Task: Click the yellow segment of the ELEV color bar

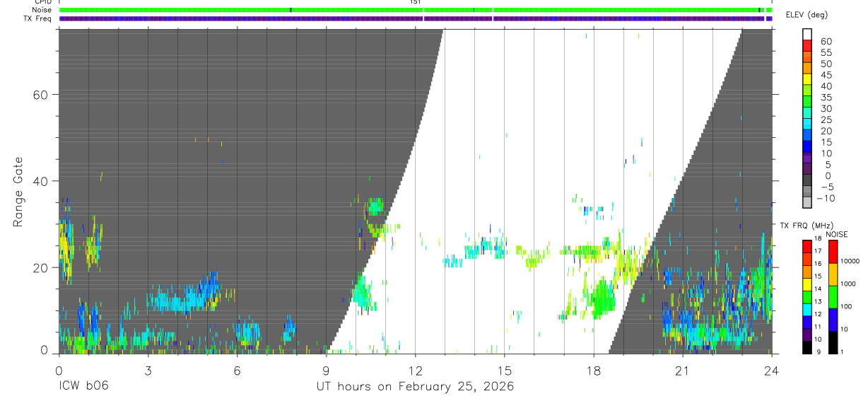Action: 807,80
